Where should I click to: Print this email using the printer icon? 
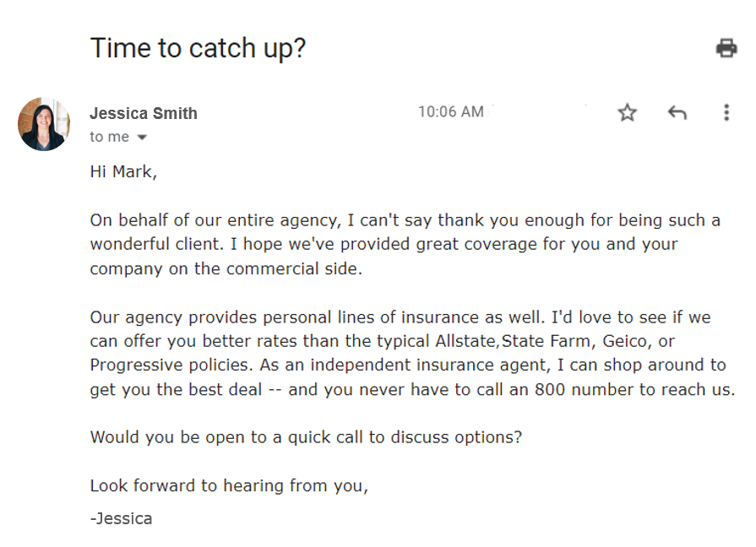click(x=726, y=48)
